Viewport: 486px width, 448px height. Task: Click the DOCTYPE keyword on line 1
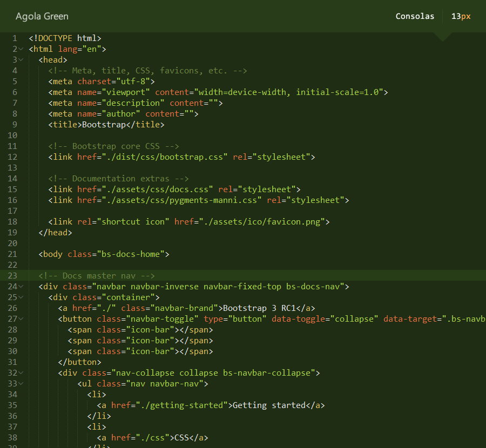point(55,38)
